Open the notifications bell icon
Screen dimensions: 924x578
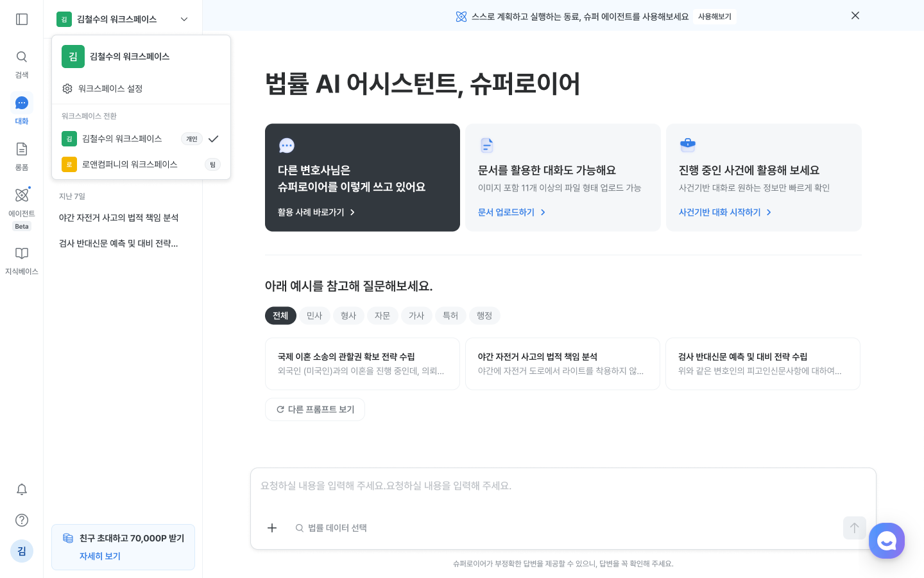pos(22,489)
